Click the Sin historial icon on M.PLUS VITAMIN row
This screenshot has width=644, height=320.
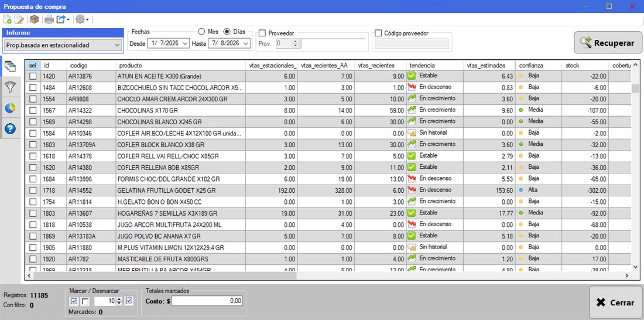(x=412, y=247)
